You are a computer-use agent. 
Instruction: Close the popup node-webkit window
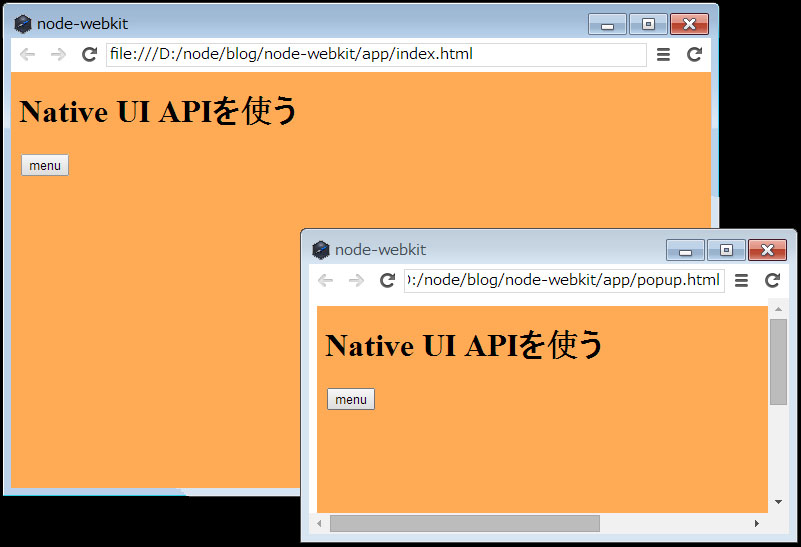(x=767, y=251)
